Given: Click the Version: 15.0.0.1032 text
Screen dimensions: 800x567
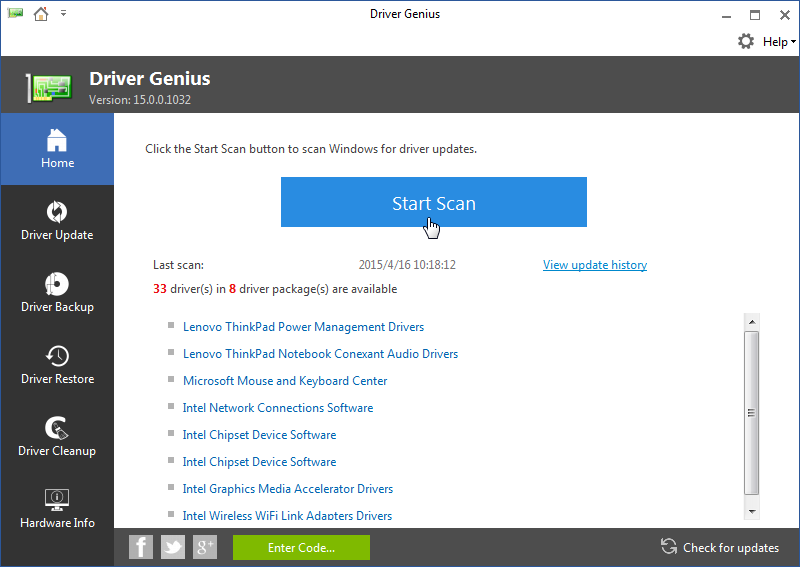Looking at the screenshot, I should (x=140, y=100).
